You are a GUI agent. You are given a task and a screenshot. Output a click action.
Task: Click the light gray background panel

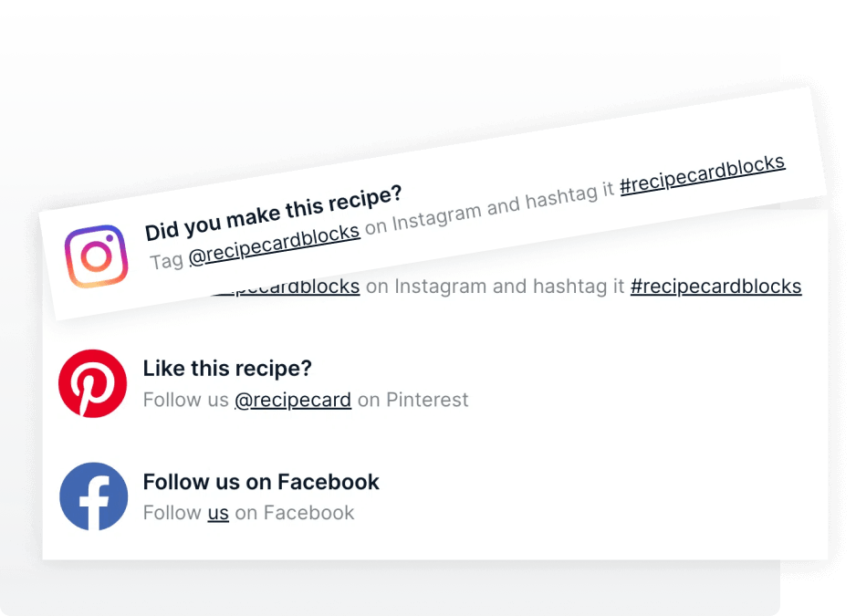point(365,73)
